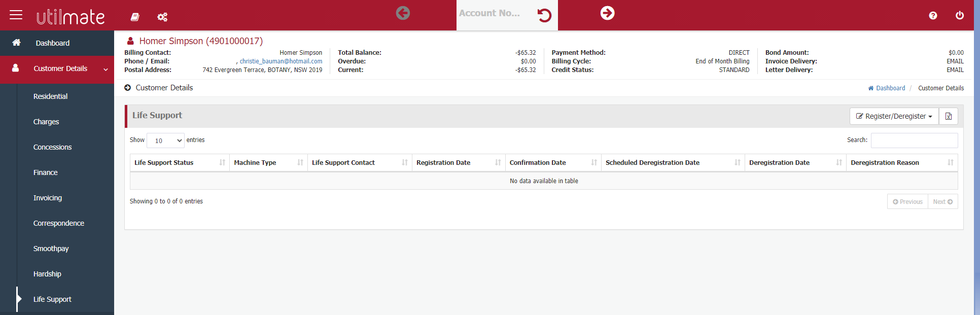This screenshot has height=315, width=980.
Task: Open Dashboard in the sidebar
Action: point(52,43)
